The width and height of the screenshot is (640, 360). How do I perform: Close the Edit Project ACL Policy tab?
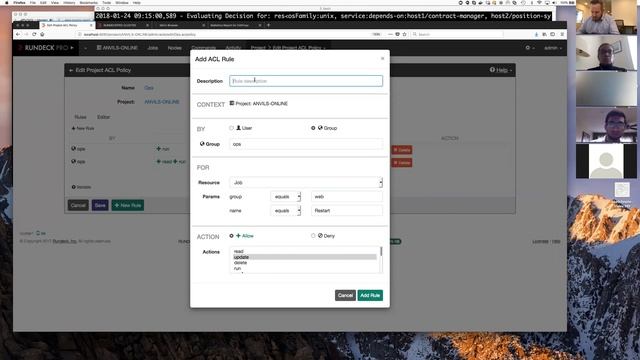pyautogui.click(x=91, y=25)
